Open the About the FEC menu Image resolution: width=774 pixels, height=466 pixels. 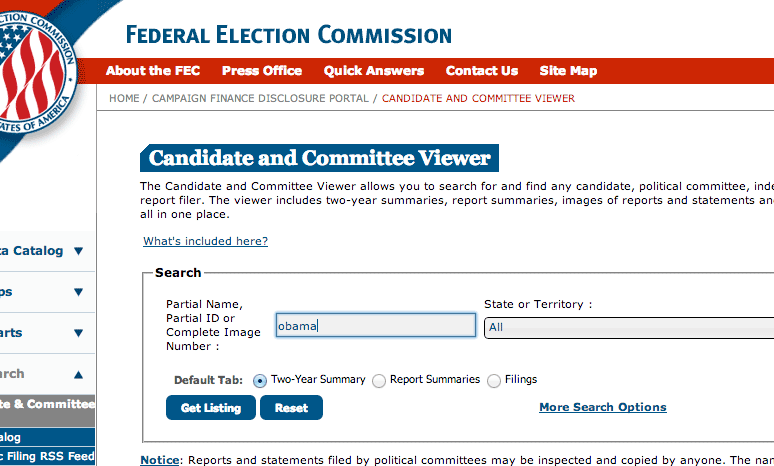point(153,71)
